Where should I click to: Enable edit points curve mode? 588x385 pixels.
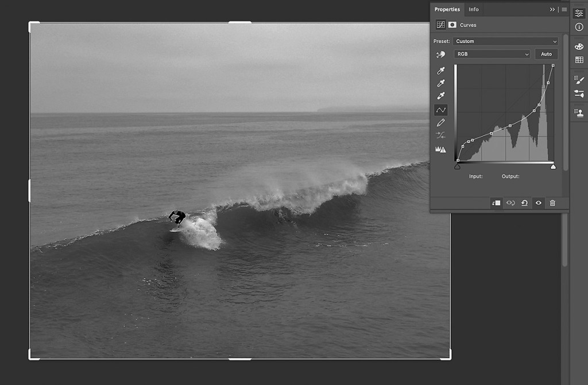(x=440, y=109)
